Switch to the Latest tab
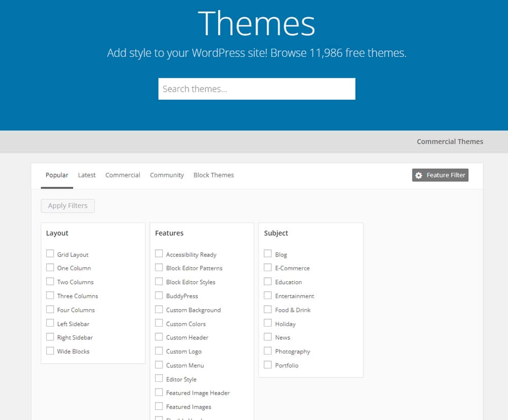 tap(86, 175)
